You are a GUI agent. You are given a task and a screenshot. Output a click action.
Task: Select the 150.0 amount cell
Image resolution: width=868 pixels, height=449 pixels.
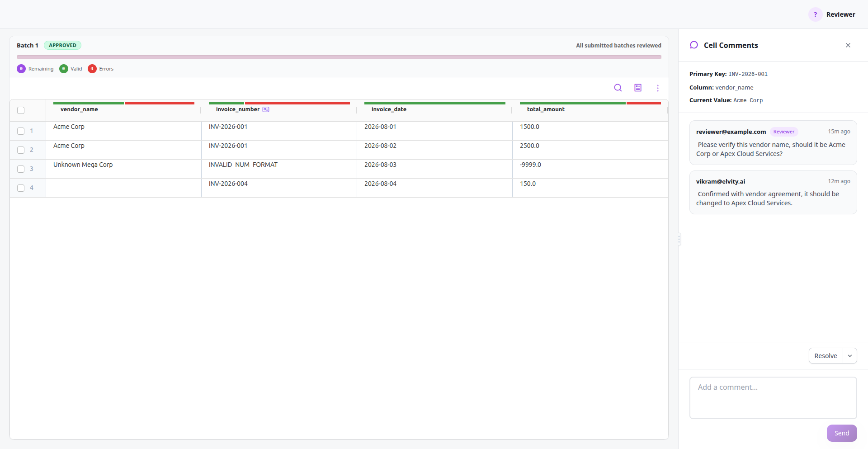click(x=590, y=188)
